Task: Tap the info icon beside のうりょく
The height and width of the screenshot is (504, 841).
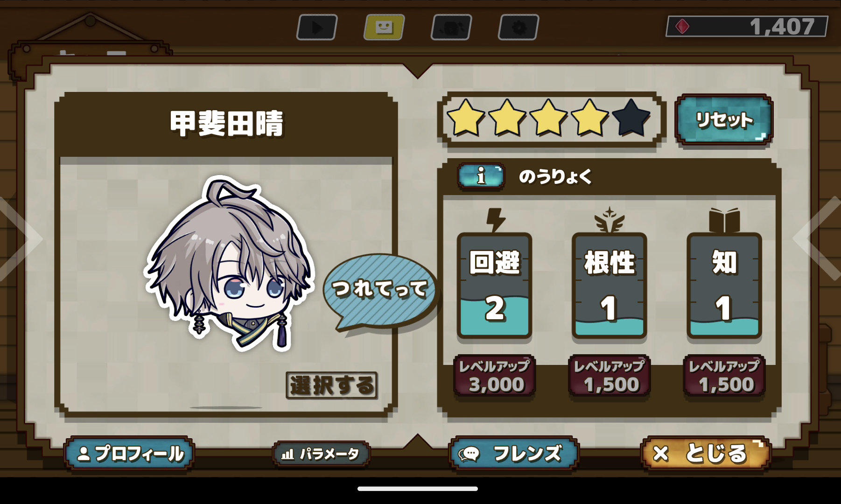Action: (x=481, y=176)
